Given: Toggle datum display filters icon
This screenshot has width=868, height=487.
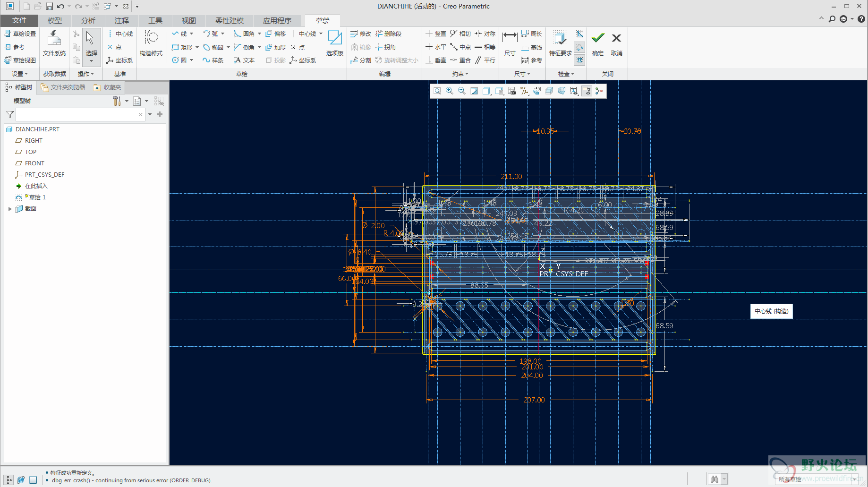Looking at the screenshot, I should tap(524, 91).
